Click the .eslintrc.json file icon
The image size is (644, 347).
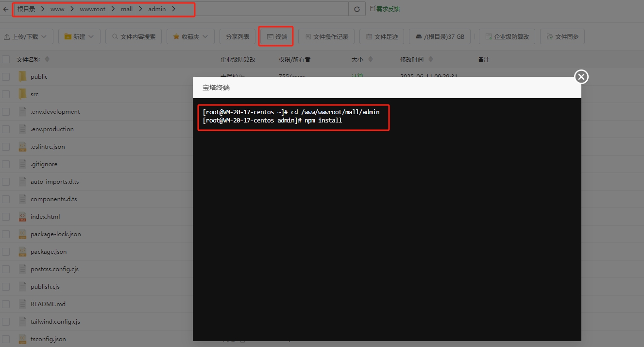[22, 146]
